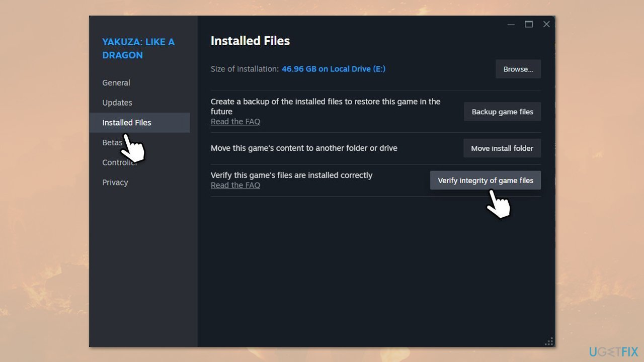Click the Browse... button
This screenshot has width=644, height=362.
[x=518, y=69]
